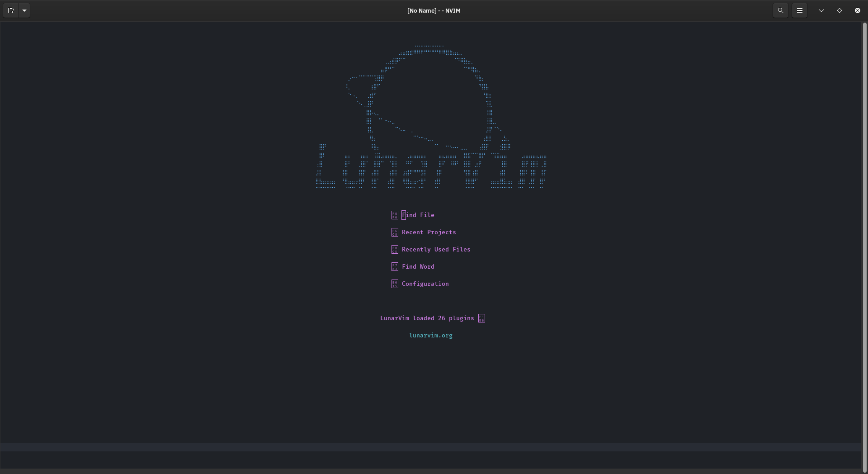Open the hamburger menu
Image resolution: width=868 pixels, height=474 pixels.
(x=800, y=10)
